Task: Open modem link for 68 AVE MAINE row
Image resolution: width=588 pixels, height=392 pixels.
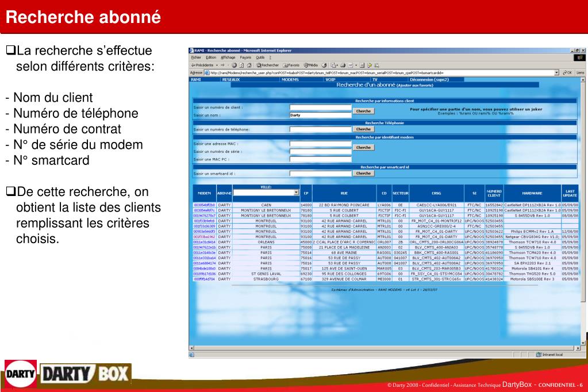Action: pyautogui.click(x=205, y=253)
